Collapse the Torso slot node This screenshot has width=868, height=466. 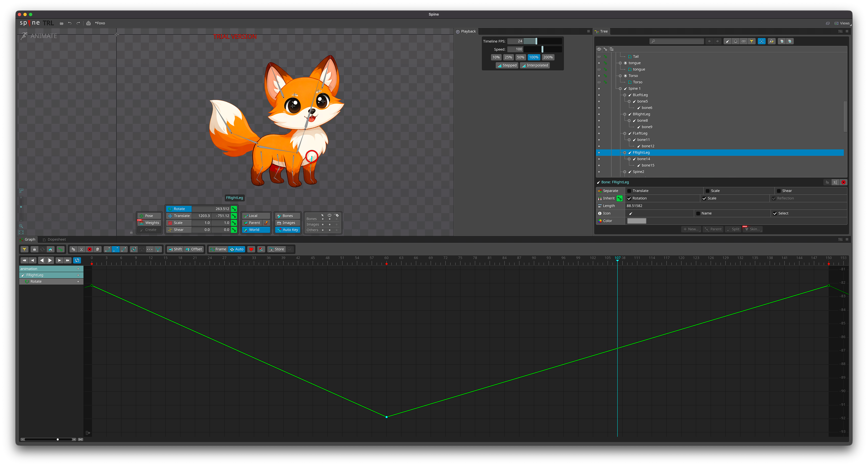[620, 76]
